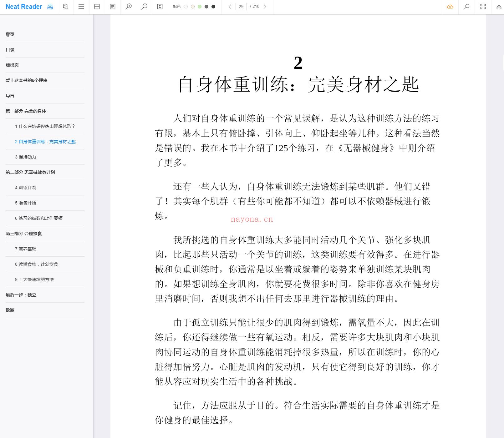
Task: Select the dark gray color theme swatch
Action: point(206,7)
